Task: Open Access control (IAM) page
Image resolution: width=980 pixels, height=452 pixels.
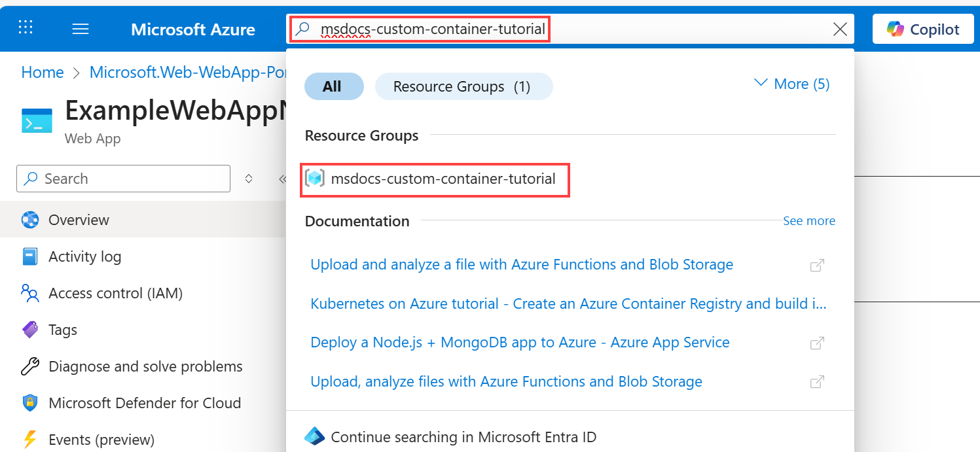Action: [115, 293]
